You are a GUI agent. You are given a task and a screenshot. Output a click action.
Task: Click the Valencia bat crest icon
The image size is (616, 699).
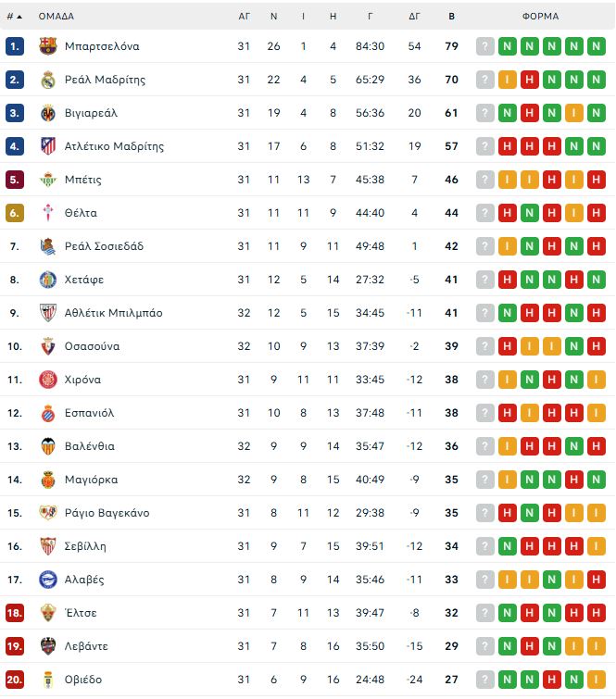pyautogui.click(x=48, y=446)
